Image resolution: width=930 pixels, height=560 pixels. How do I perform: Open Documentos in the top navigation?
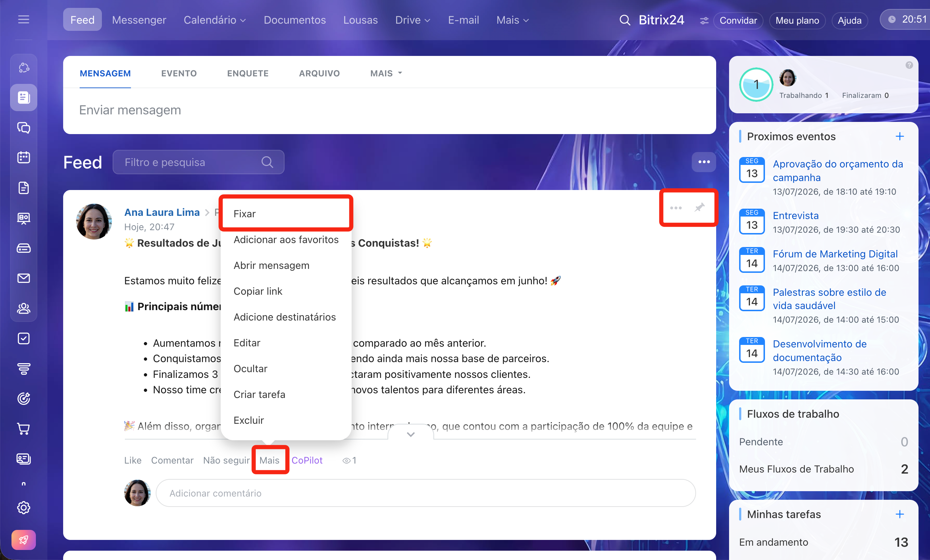(x=295, y=20)
